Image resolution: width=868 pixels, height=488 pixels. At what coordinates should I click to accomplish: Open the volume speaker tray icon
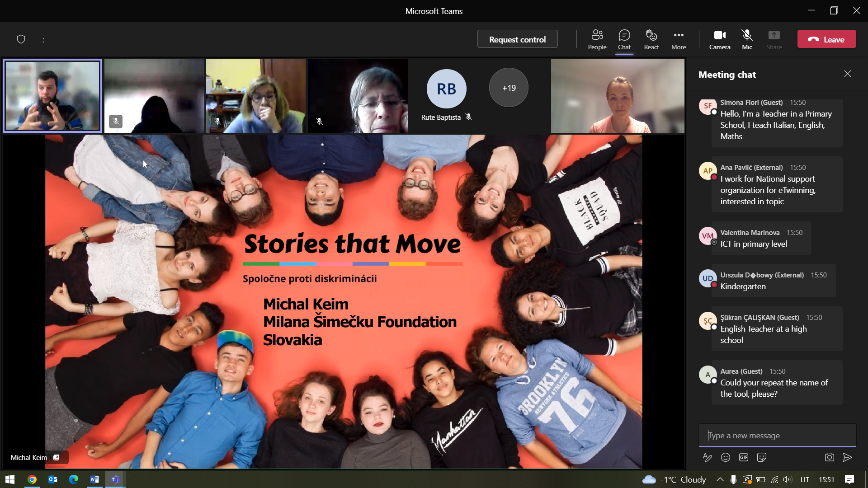tap(788, 479)
